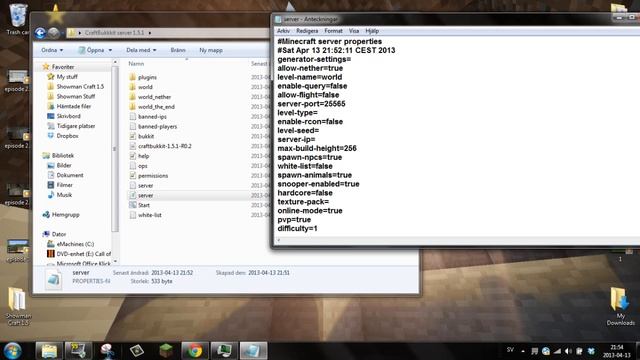Show hidden tray icons arrow
The width and height of the screenshot is (640, 360).
click(x=523, y=351)
